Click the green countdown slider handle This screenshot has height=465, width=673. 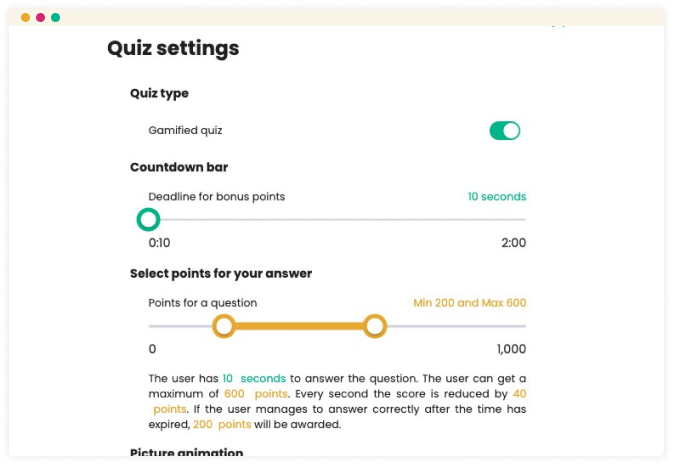[148, 219]
